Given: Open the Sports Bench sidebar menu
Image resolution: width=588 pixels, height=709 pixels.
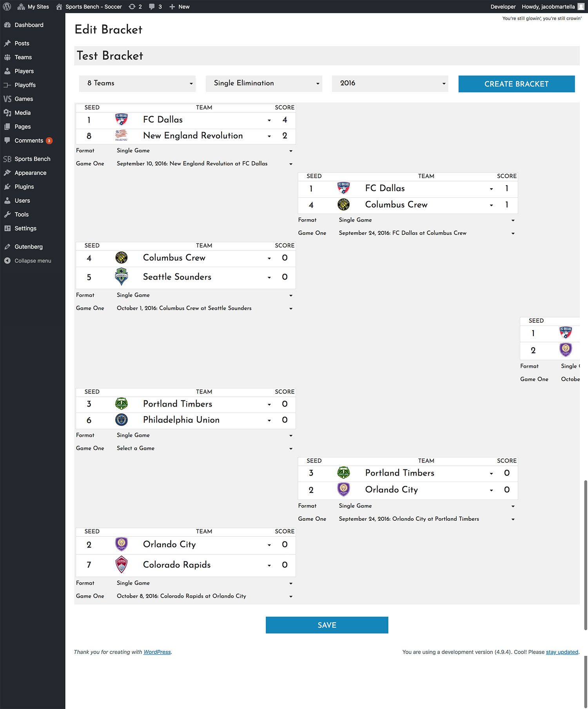Looking at the screenshot, I should pos(32,159).
